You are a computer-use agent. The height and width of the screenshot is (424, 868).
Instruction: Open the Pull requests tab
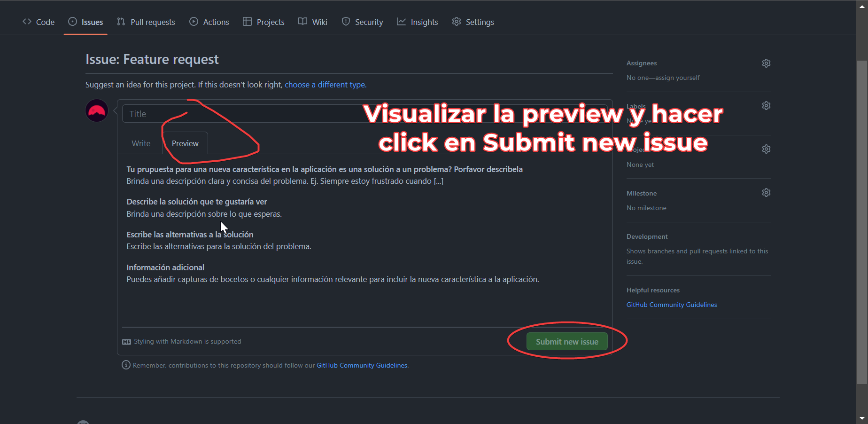pyautogui.click(x=146, y=22)
